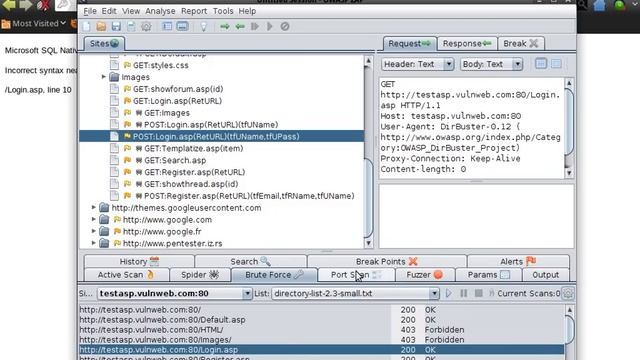
Task: Open the Alerts tab
Action: [x=518, y=261]
